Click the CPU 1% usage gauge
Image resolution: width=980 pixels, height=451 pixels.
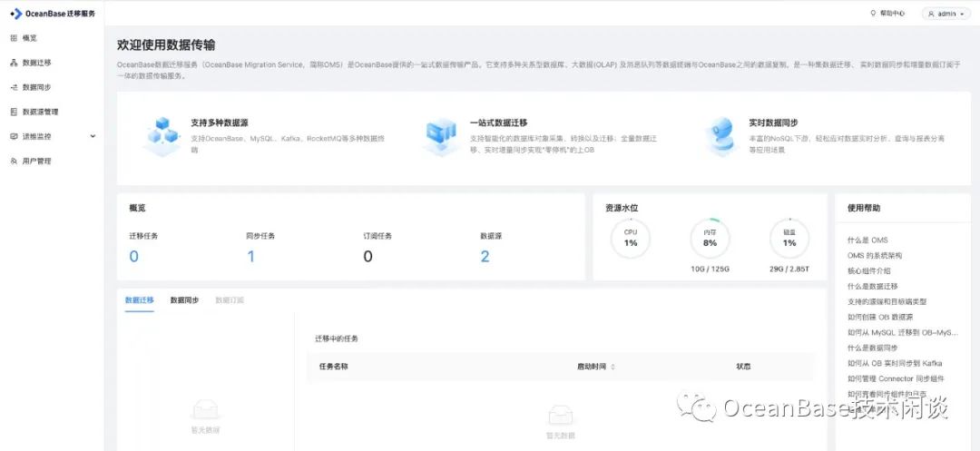click(x=631, y=239)
